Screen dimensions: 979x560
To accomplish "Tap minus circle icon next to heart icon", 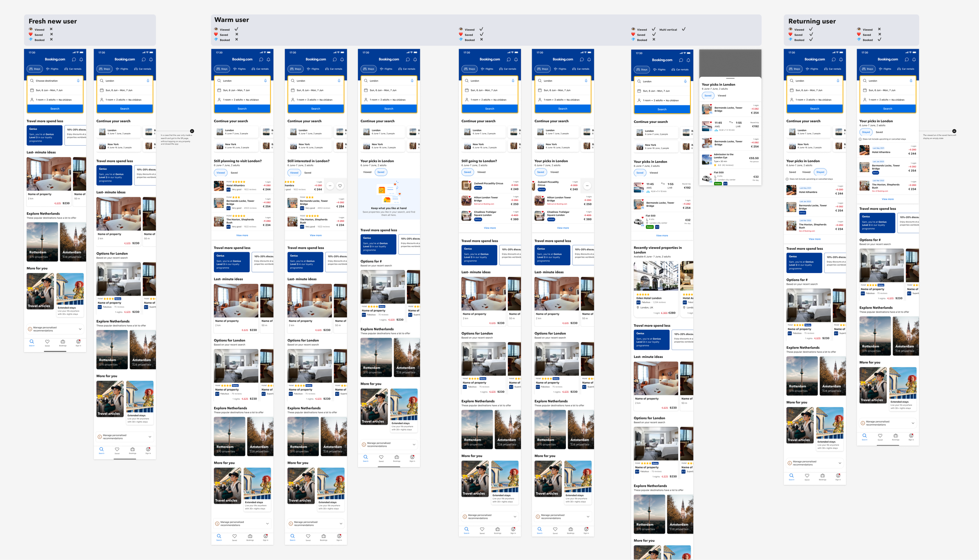I will coord(330,186).
